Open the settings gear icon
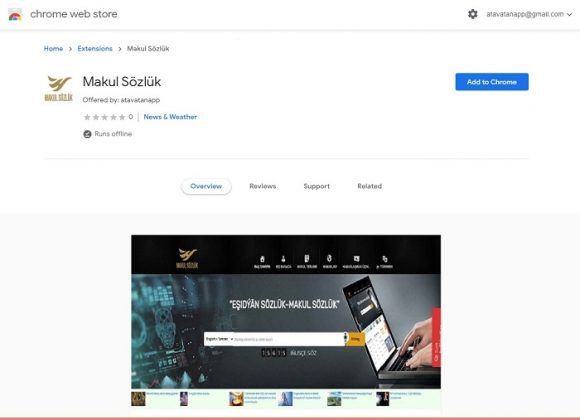This screenshot has width=580, height=420. (x=472, y=14)
